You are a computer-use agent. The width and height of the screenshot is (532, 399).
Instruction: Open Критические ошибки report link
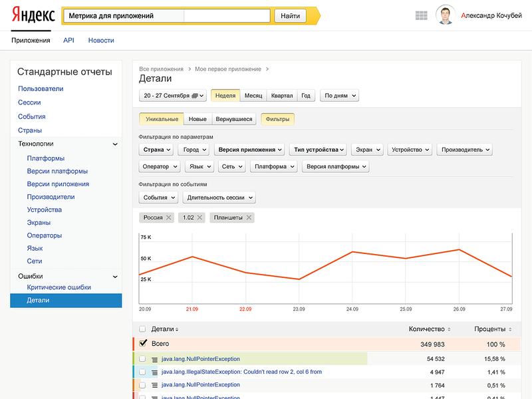[59, 287]
